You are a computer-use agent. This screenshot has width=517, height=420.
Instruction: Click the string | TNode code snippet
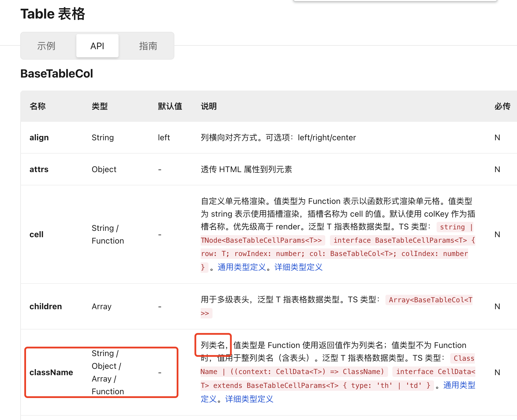(x=454, y=227)
